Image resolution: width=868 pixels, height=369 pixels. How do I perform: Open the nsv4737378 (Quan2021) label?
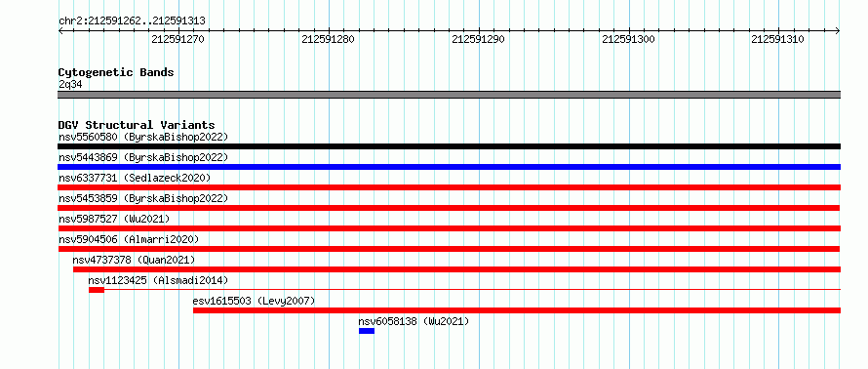point(134,260)
